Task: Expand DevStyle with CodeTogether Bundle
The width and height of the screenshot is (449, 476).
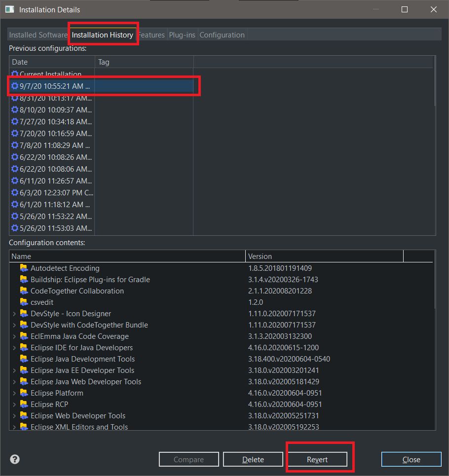Action: [x=14, y=325]
